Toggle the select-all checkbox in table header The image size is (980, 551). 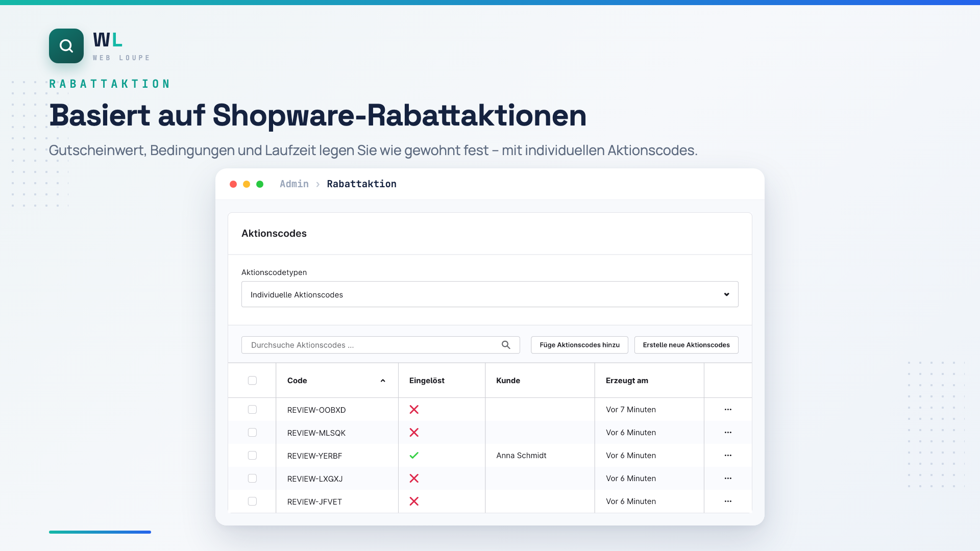(x=252, y=381)
